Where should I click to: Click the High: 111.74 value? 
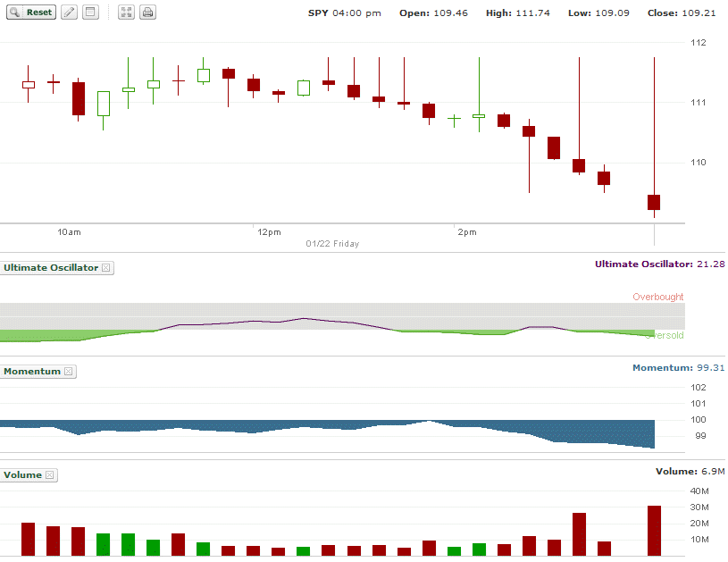[518, 13]
